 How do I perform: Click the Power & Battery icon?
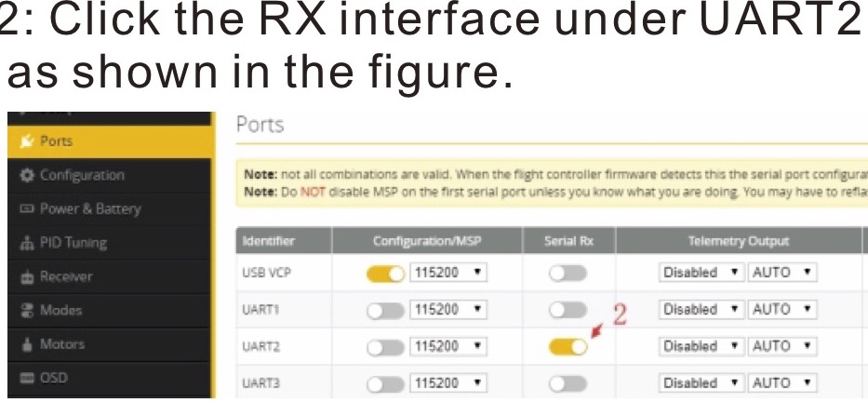tap(27, 208)
